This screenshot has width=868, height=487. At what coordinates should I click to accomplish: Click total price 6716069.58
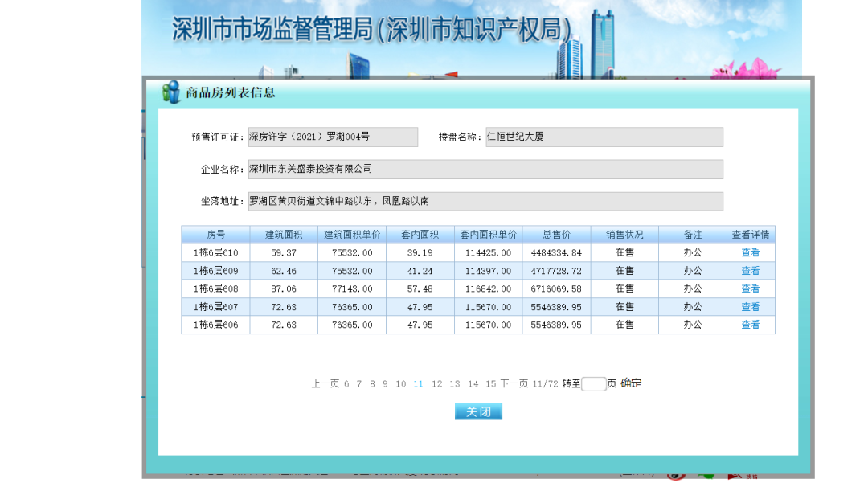[556, 289]
